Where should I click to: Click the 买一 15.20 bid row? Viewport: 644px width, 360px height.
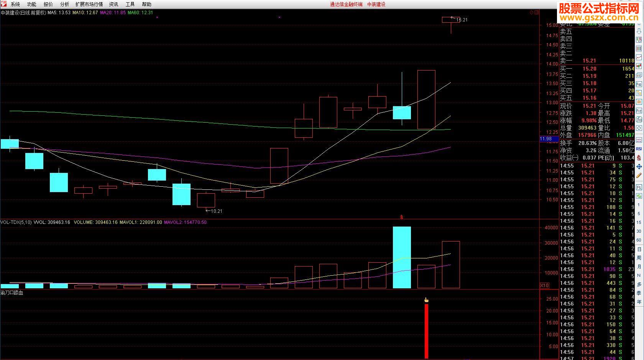coord(597,69)
